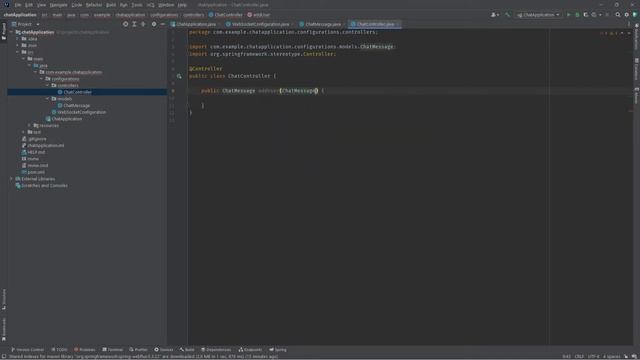Click the Build project hammer icon
This screenshot has height=360, width=640.
tap(507, 15)
